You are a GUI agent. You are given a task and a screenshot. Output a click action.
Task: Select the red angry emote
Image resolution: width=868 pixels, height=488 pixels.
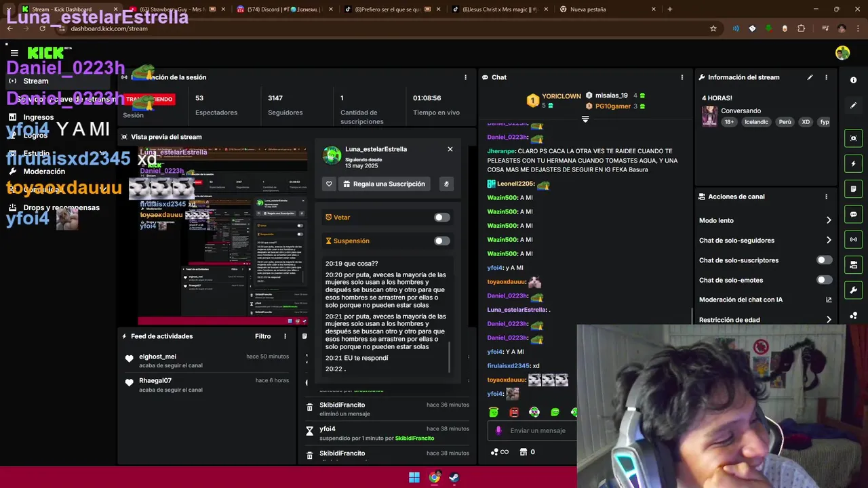(x=514, y=412)
